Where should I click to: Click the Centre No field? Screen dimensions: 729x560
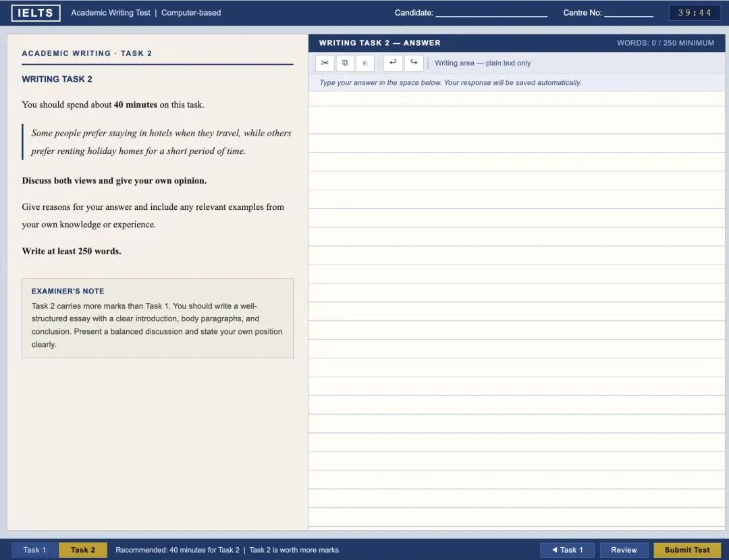[628, 13]
